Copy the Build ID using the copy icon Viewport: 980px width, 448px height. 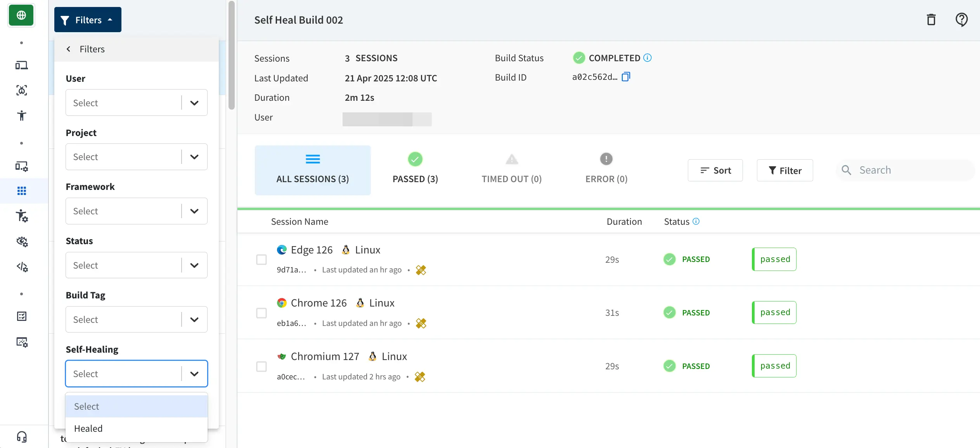click(x=625, y=77)
